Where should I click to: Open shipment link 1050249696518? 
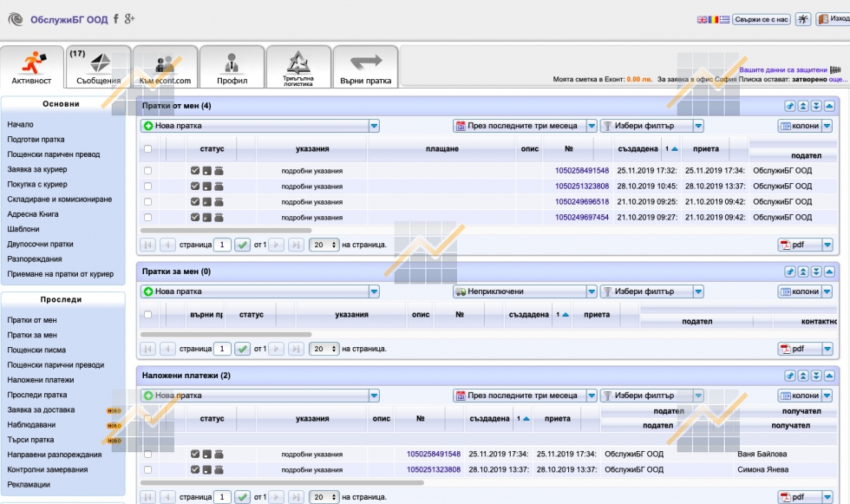click(582, 202)
